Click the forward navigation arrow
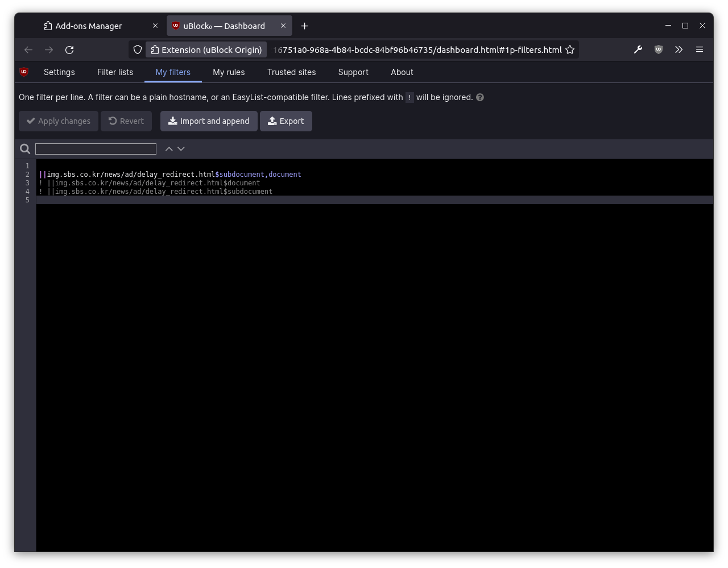Image resolution: width=728 pixels, height=568 pixels. (x=49, y=49)
